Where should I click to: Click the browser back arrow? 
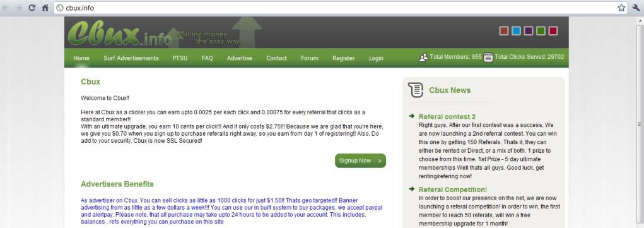6,8
